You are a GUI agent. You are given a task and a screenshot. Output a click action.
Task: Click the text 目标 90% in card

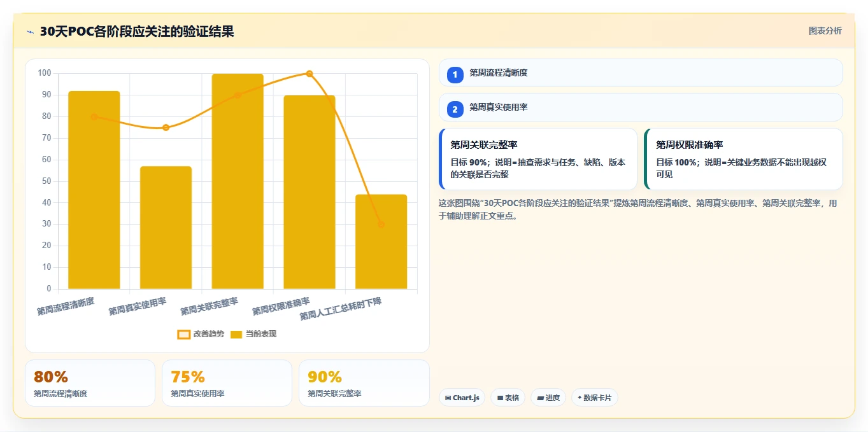coord(468,162)
